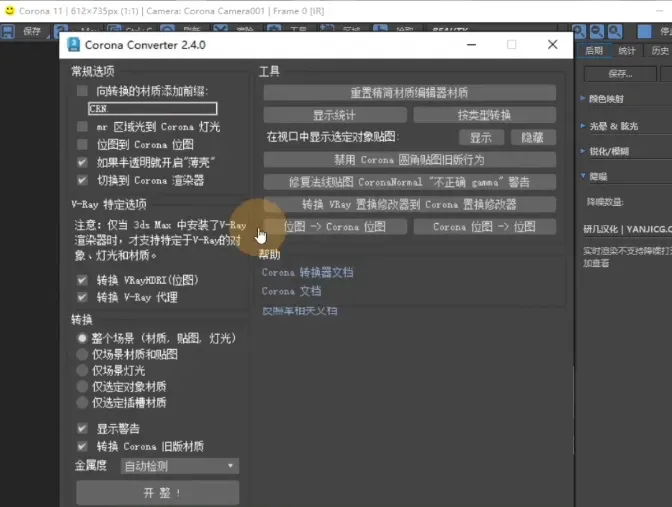This screenshot has width=672, height=507.
Task: Enable the 向转换的材质添加前缀 checkbox
Action: 82,91
